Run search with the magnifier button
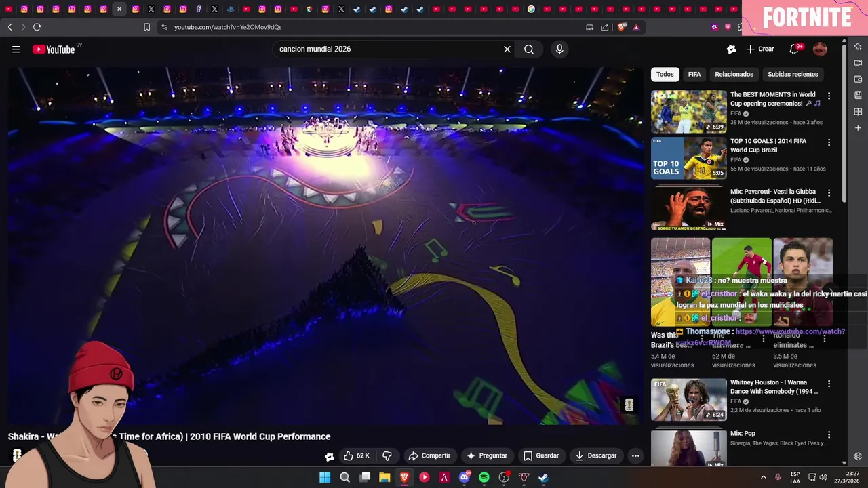The width and height of the screenshot is (868, 488). [529, 49]
